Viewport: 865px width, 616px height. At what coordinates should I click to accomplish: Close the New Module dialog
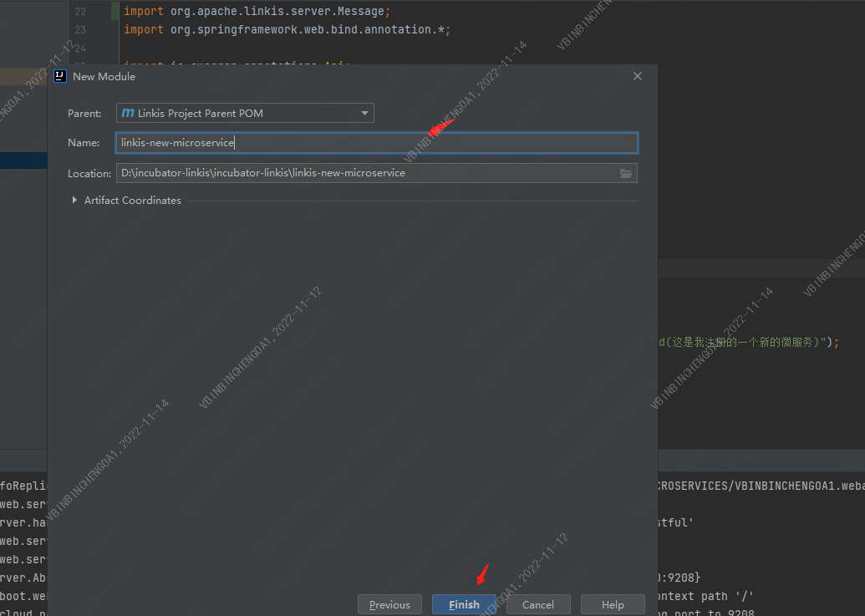[638, 76]
